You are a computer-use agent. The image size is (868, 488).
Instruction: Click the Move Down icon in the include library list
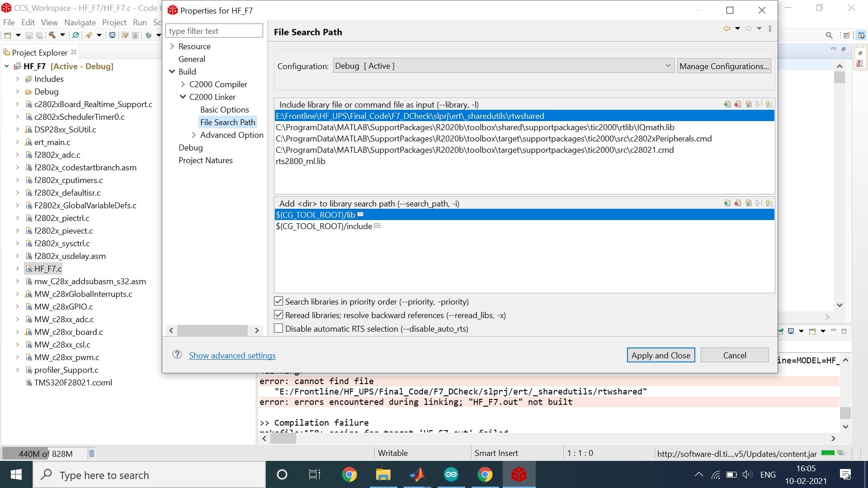[769, 104]
